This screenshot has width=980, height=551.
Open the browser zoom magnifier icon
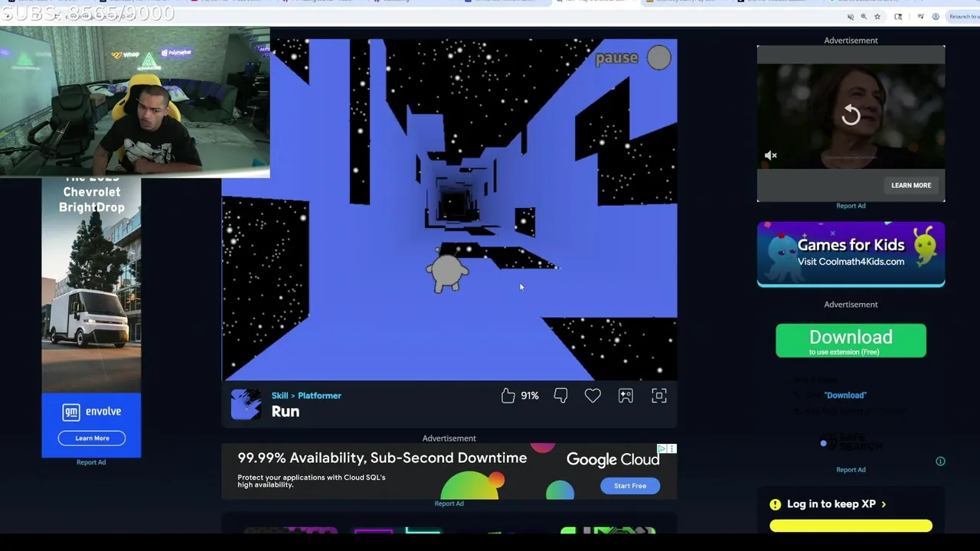pyautogui.click(x=864, y=16)
